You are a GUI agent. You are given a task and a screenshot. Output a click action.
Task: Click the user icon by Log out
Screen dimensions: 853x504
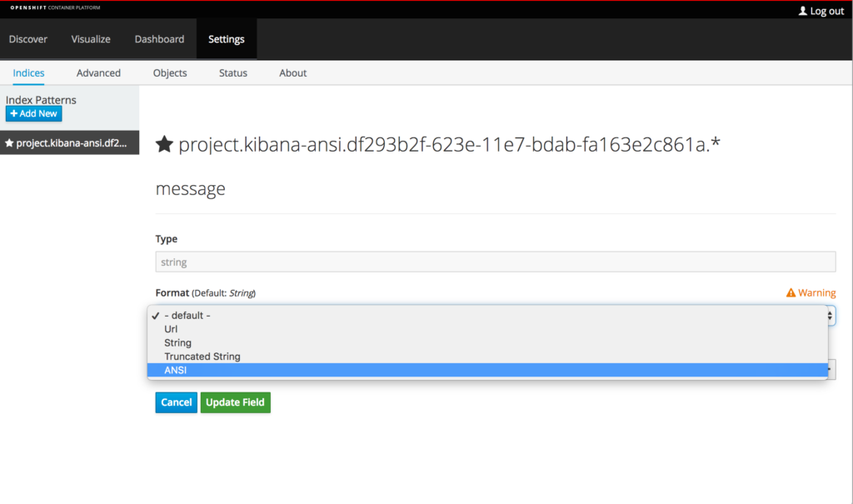802,11
